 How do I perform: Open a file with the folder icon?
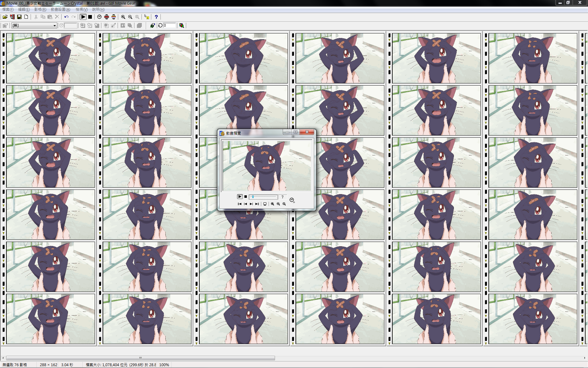(5, 17)
